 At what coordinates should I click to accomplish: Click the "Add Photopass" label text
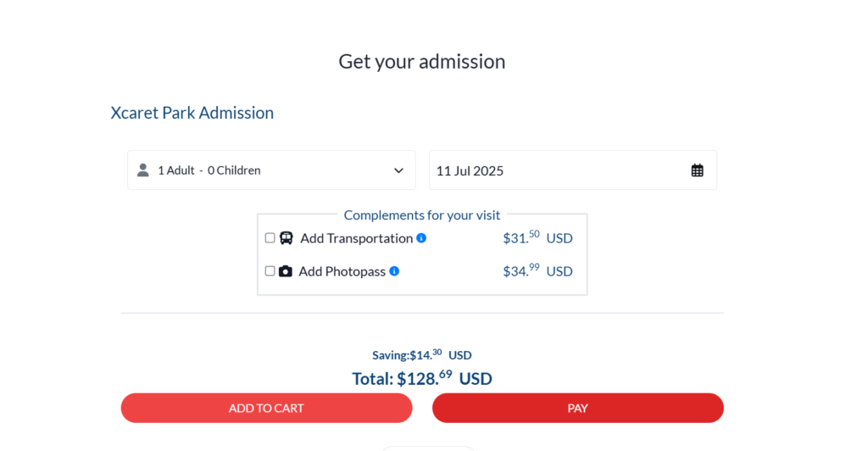pyautogui.click(x=342, y=271)
